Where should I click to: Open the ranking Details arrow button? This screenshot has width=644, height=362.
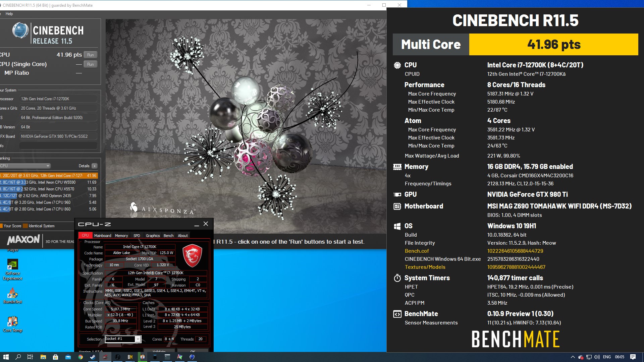coord(95,166)
